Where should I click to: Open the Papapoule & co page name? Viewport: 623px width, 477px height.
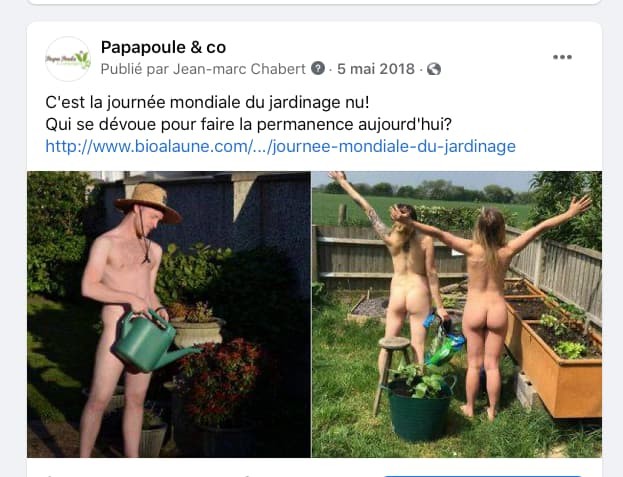click(x=163, y=47)
